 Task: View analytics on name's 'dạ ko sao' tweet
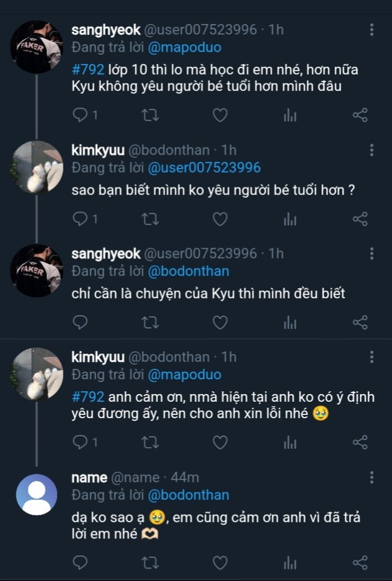coord(290,562)
